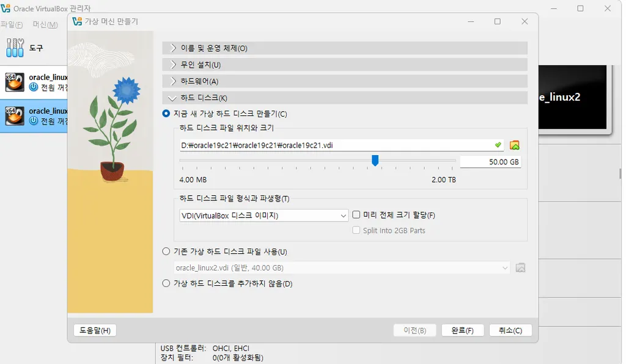Minimize the 가상 머신 만들기 wizard window
Screen dimensions: 626x364
[471, 21]
